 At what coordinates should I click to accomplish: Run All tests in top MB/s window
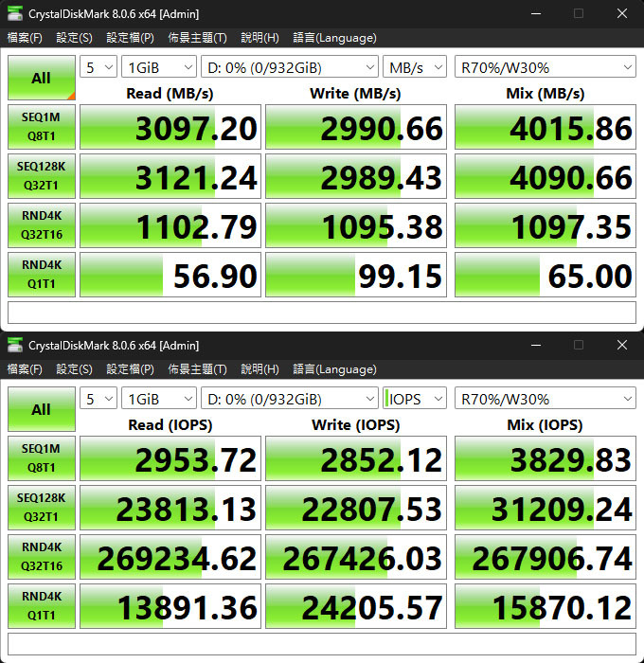[x=42, y=78]
